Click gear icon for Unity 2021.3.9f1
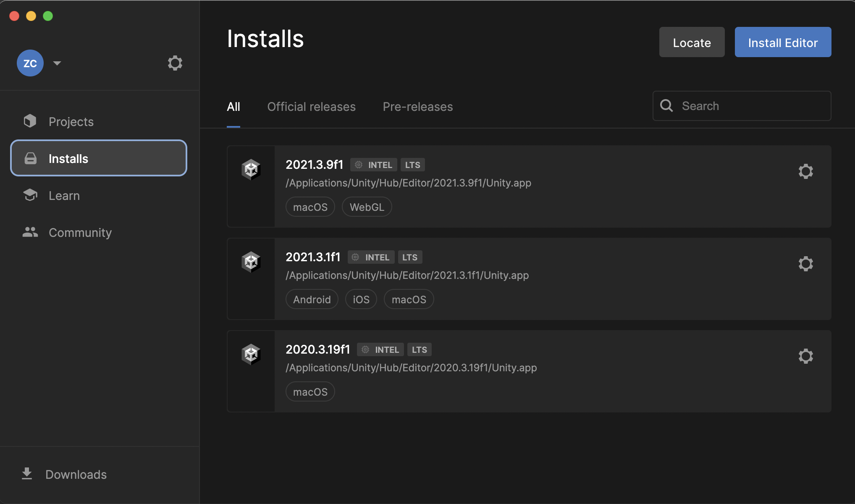Viewport: 855px width, 504px height. (x=805, y=171)
